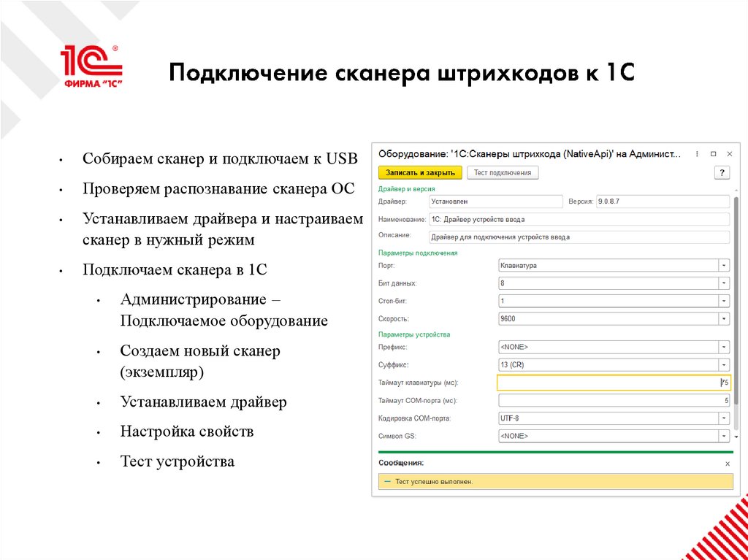This screenshot has width=748, height=560.
Task: Maximize the equipment dialog window
Action: click(713, 154)
